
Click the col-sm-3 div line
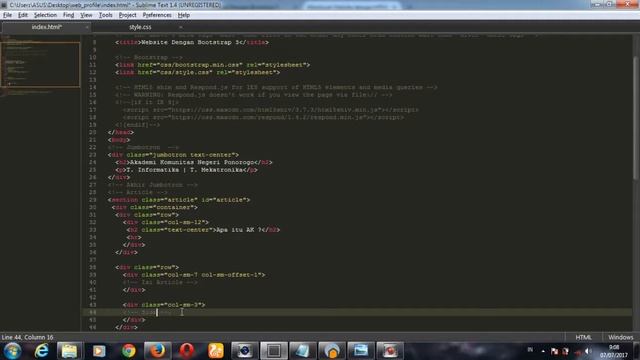point(164,304)
